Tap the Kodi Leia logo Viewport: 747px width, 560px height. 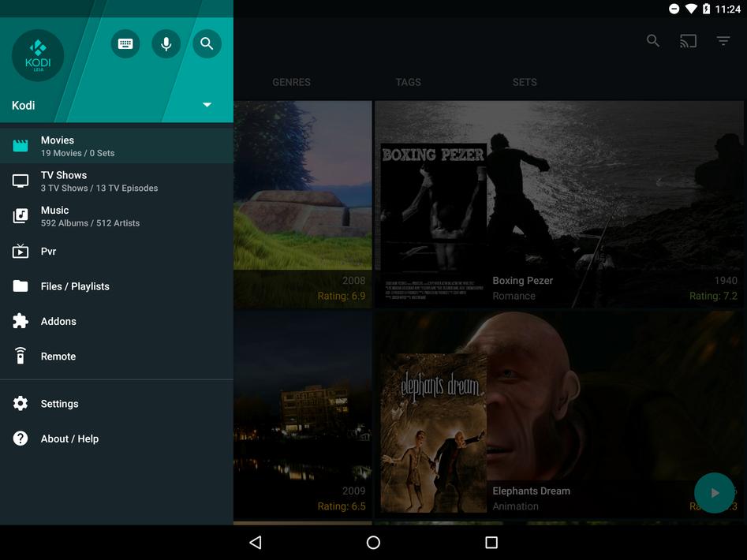pos(38,55)
